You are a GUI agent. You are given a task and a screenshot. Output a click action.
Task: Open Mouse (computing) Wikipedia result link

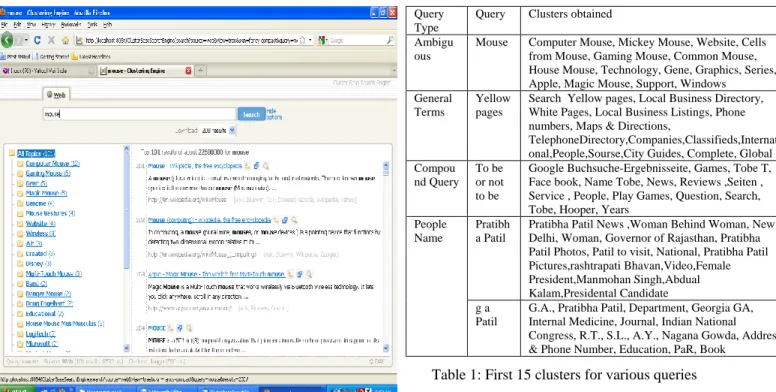(209, 220)
